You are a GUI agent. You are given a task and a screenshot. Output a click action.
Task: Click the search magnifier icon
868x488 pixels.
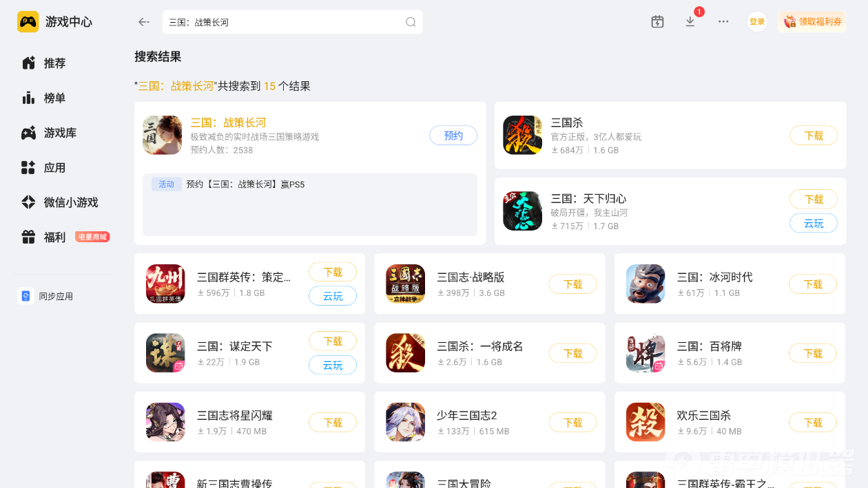coord(411,22)
